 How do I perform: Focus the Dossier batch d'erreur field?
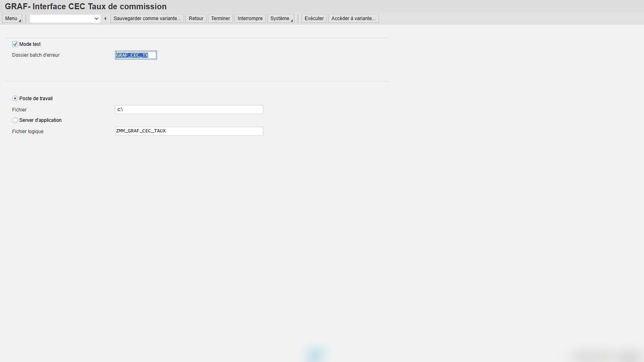coord(136,55)
